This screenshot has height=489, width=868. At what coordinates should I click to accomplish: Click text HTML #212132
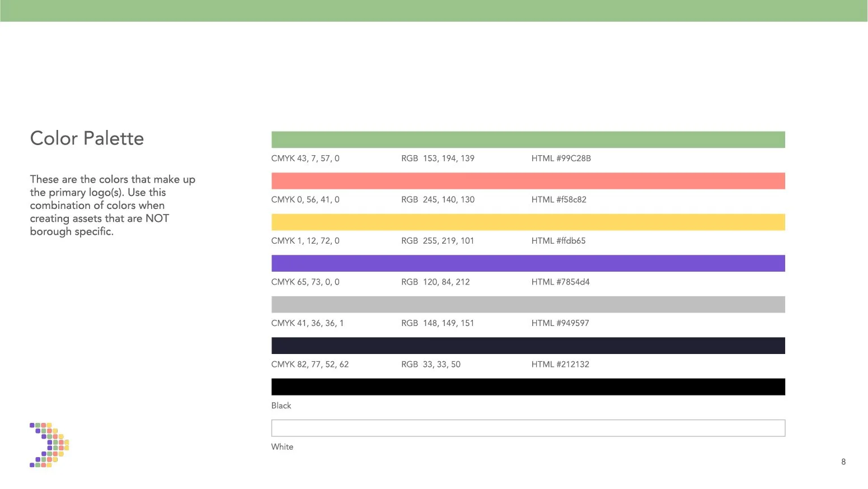pyautogui.click(x=560, y=364)
